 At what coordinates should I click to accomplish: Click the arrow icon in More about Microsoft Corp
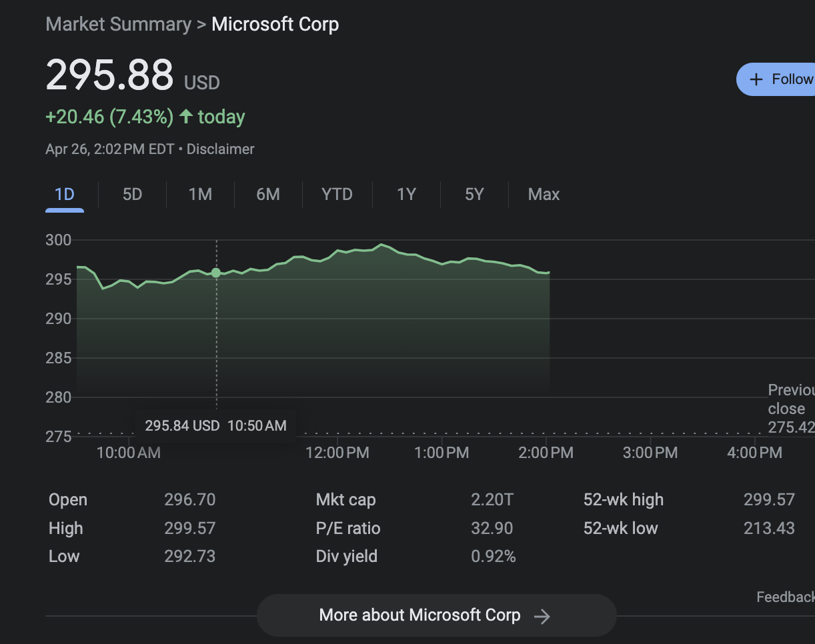point(542,615)
